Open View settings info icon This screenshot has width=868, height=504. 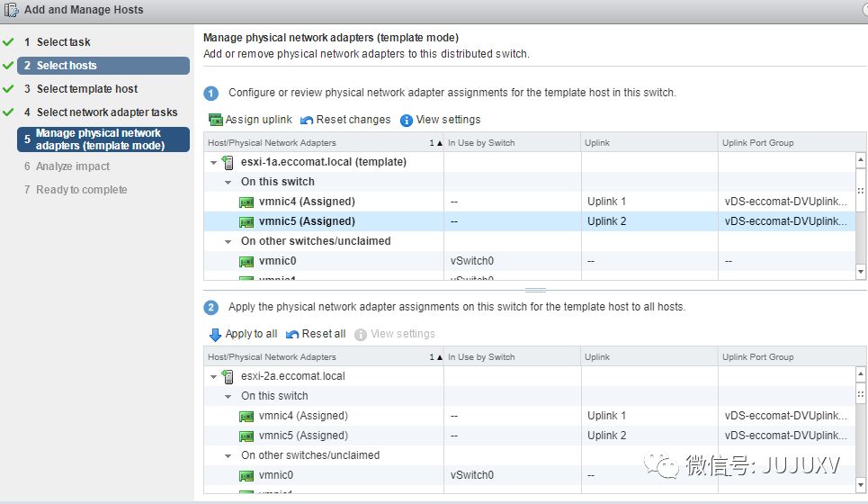click(x=407, y=120)
